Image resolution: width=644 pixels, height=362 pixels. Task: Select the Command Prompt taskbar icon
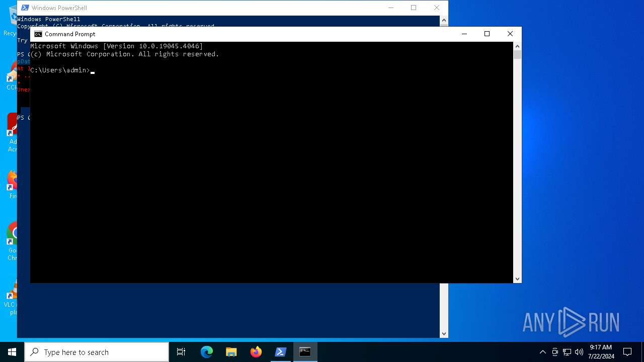(305, 352)
